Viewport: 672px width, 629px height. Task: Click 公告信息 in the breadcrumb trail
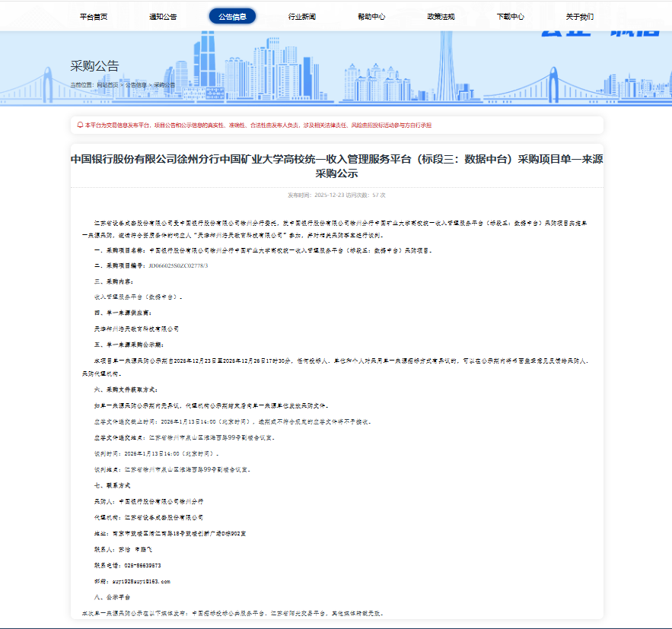137,84
